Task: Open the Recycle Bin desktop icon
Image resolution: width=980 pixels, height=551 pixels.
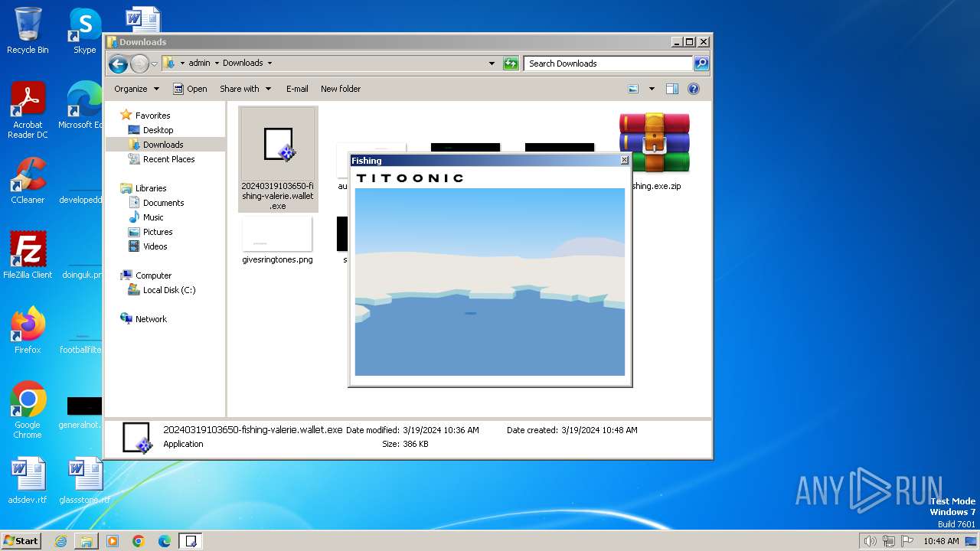Action: pyautogui.click(x=28, y=31)
